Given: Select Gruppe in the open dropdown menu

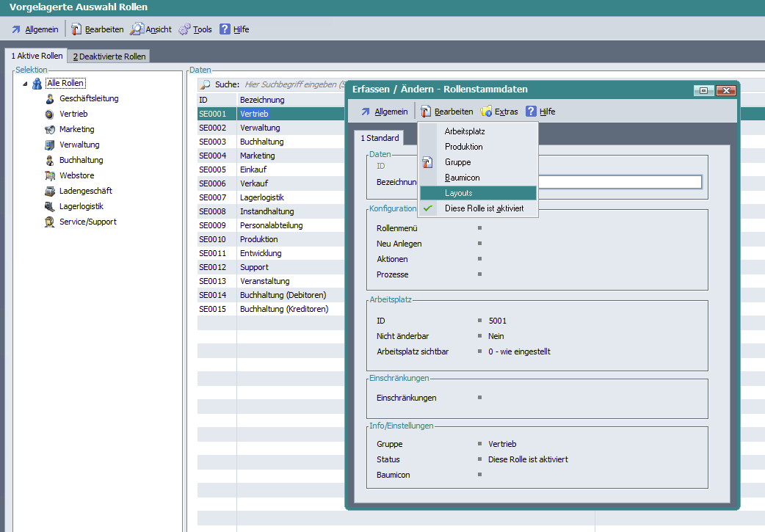Looking at the screenshot, I should [457, 162].
